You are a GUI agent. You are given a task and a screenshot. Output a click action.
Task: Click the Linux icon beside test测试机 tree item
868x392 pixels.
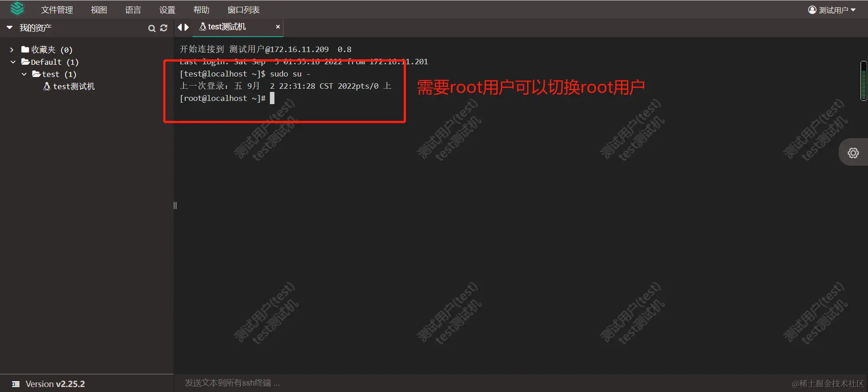click(47, 86)
